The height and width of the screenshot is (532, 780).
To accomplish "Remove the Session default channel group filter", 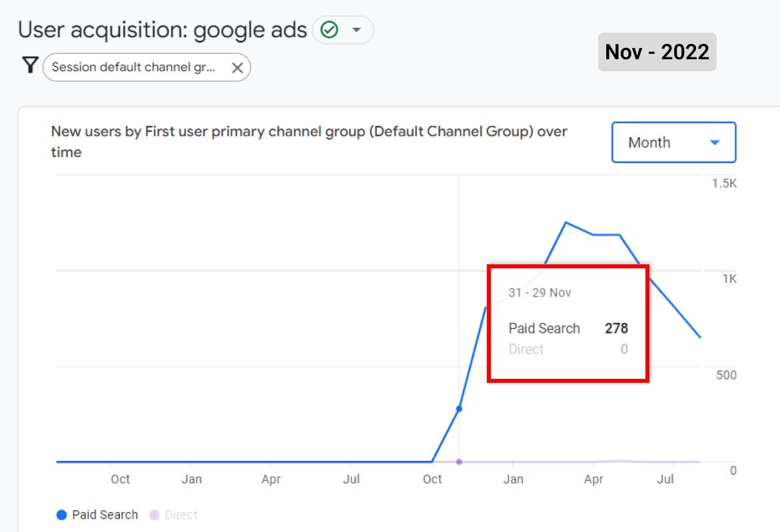I will (237, 68).
